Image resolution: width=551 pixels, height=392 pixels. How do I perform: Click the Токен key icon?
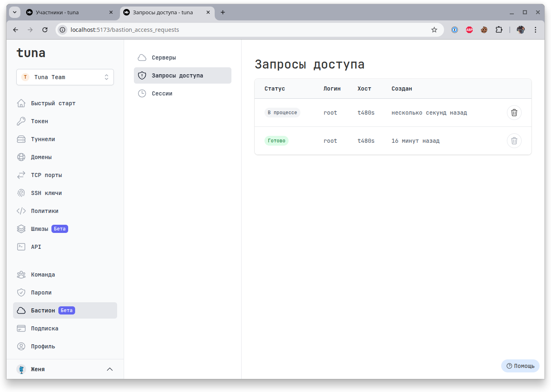point(21,121)
